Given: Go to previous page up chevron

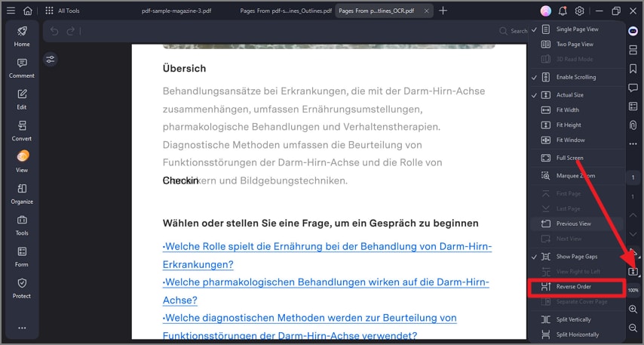Looking at the screenshot, I should click(x=633, y=215).
